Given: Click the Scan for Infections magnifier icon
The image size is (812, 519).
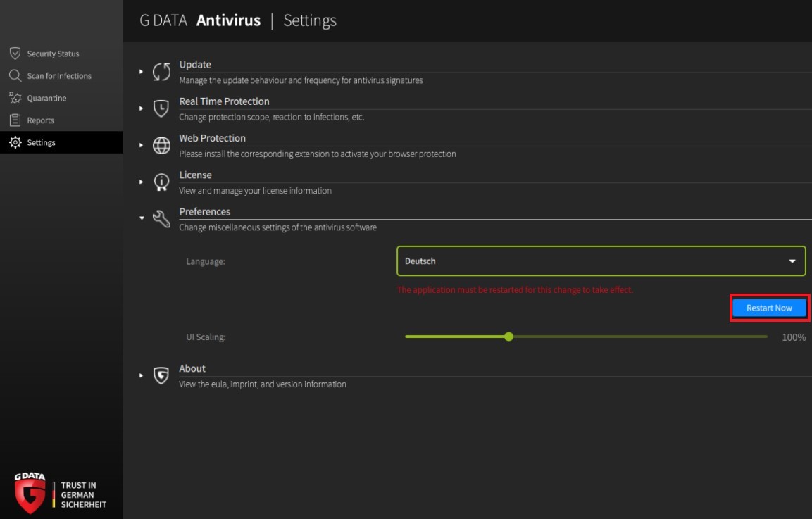Looking at the screenshot, I should (15, 75).
